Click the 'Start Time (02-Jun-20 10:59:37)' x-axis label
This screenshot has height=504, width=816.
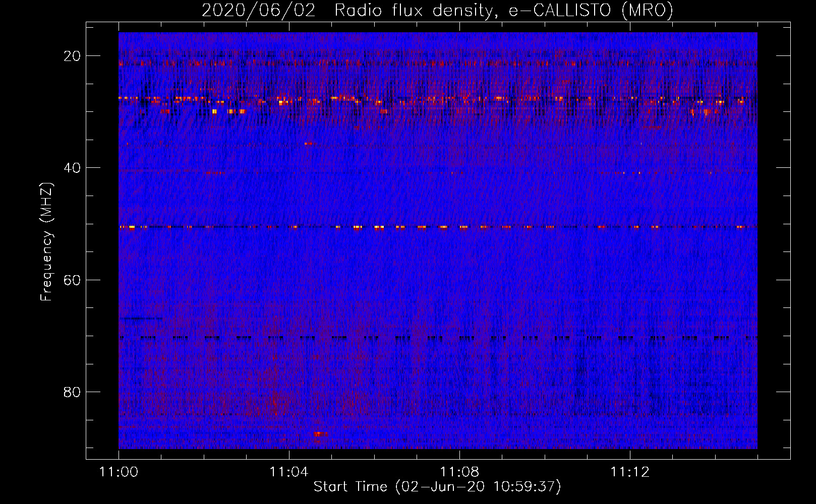pos(437,487)
